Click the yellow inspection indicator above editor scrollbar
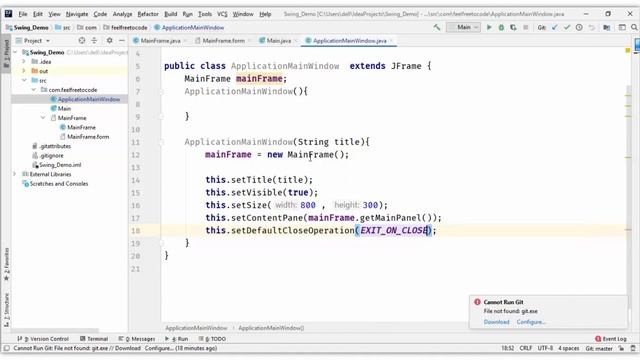 pyautogui.click(x=628, y=50)
